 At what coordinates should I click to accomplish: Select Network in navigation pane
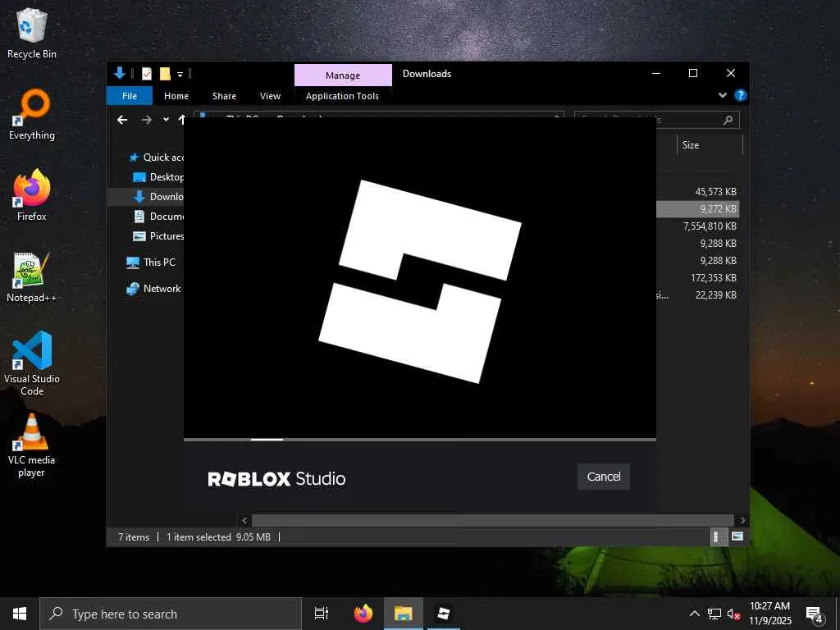[153, 288]
